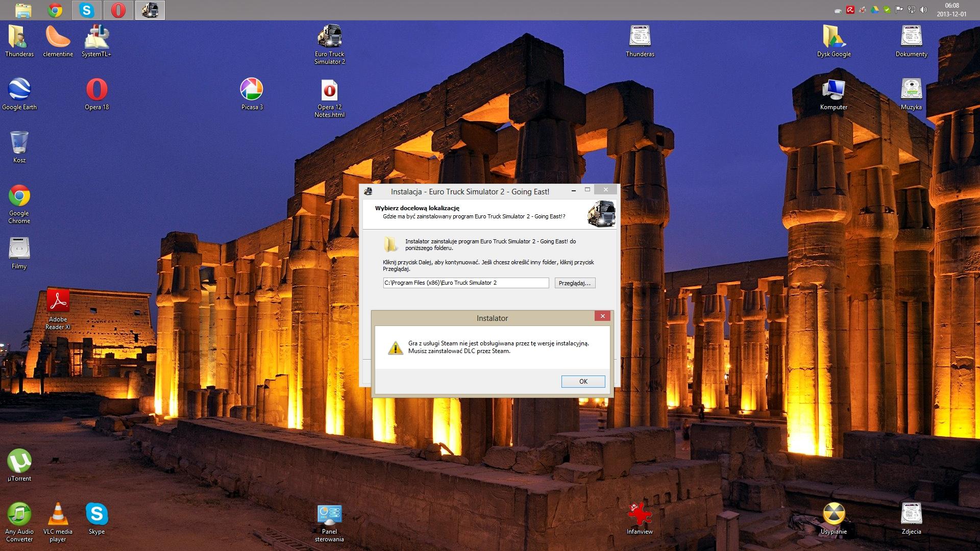Click the Google Drive tray icon
Viewport: 980px width, 551px height.
pos(875,10)
